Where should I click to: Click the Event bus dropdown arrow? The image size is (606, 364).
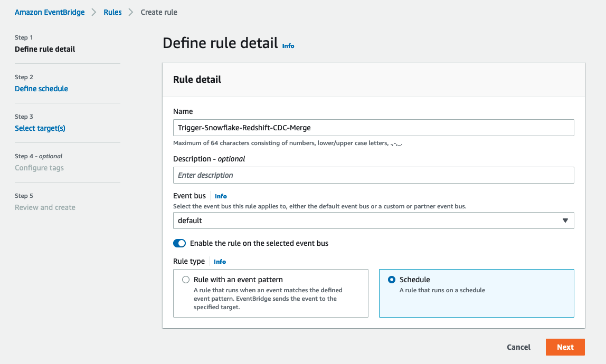point(565,221)
